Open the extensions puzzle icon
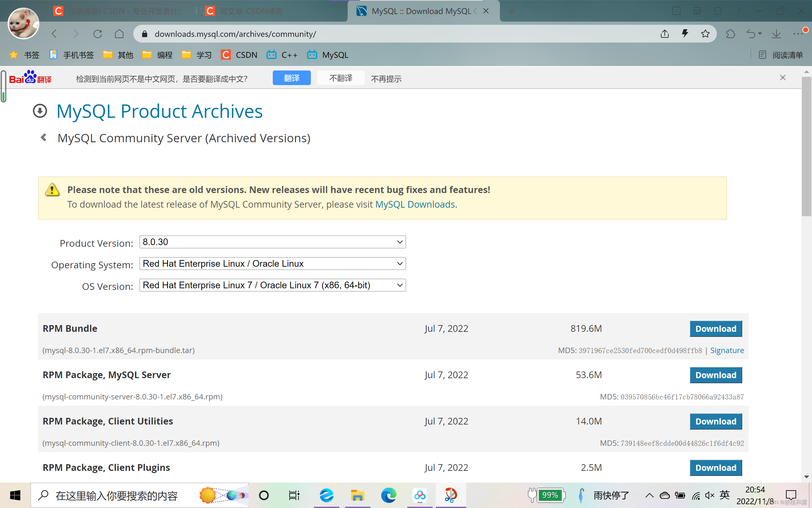812x508 pixels. (730, 34)
